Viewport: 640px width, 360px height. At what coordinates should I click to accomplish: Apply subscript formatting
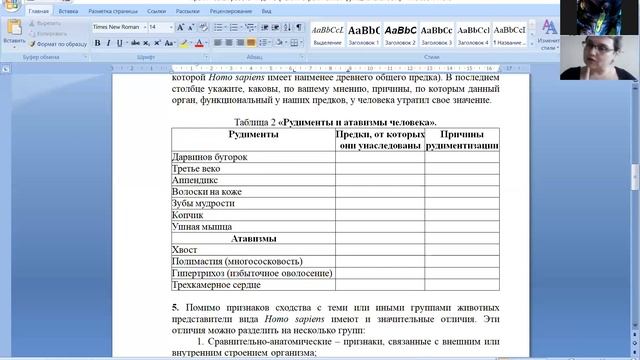146,43
